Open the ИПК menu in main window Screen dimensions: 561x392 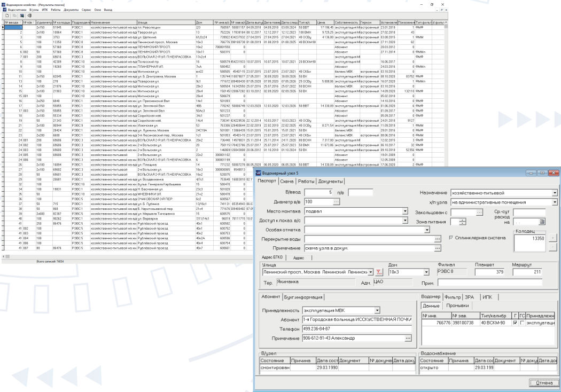pyautogui.click(x=45, y=10)
